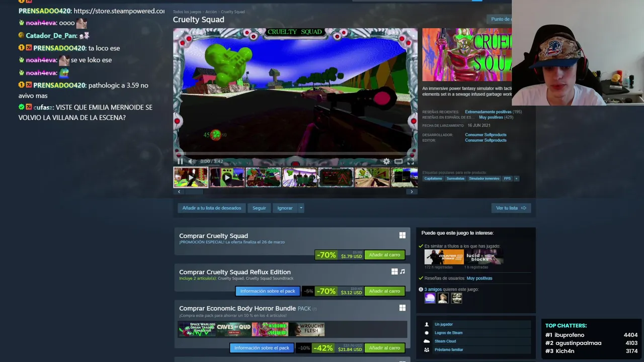Click 'Añadir a tu lista de deseados'
The width and height of the screenshot is (644, 362).
click(x=212, y=208)
